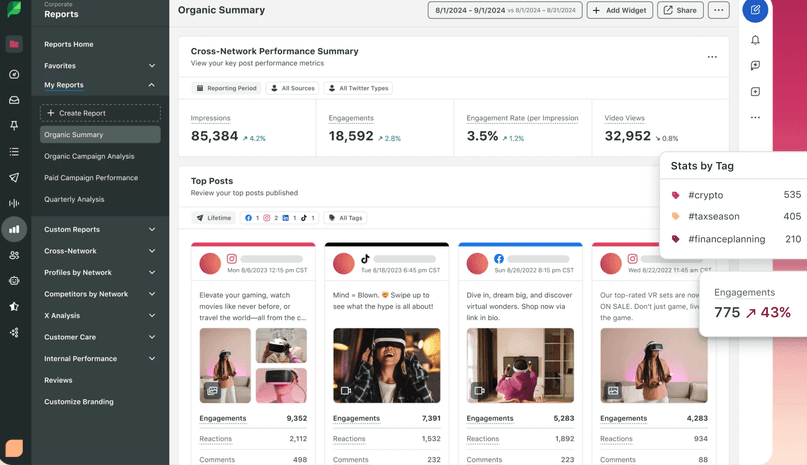Screen dimensions: 807x465
Task: Open the bot face icon in left rail
Action: (14, 281)
